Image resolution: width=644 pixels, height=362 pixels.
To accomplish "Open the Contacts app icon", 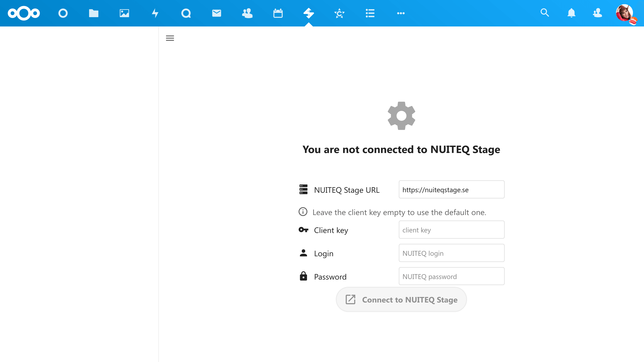I will [x=248, y=13].
